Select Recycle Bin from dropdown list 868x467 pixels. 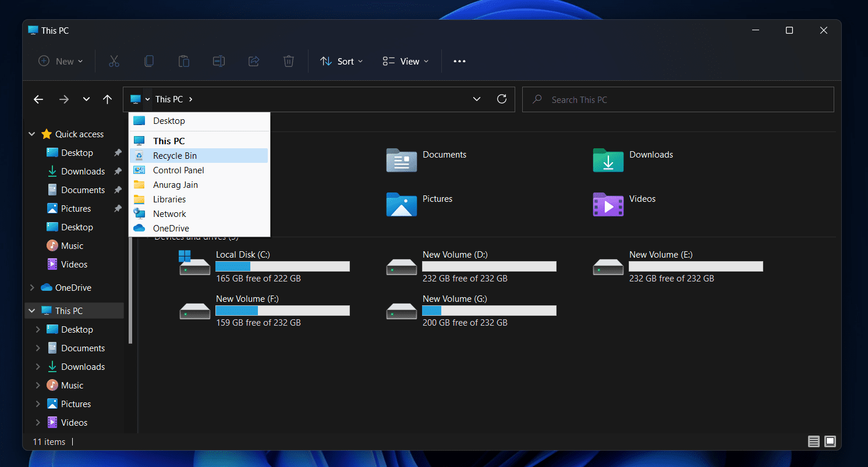175,156
